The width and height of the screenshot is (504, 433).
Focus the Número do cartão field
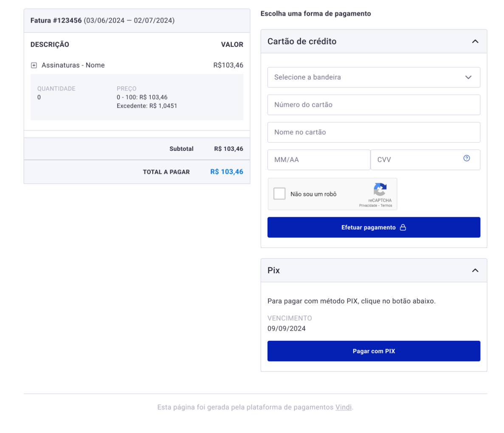click(374, 105)
